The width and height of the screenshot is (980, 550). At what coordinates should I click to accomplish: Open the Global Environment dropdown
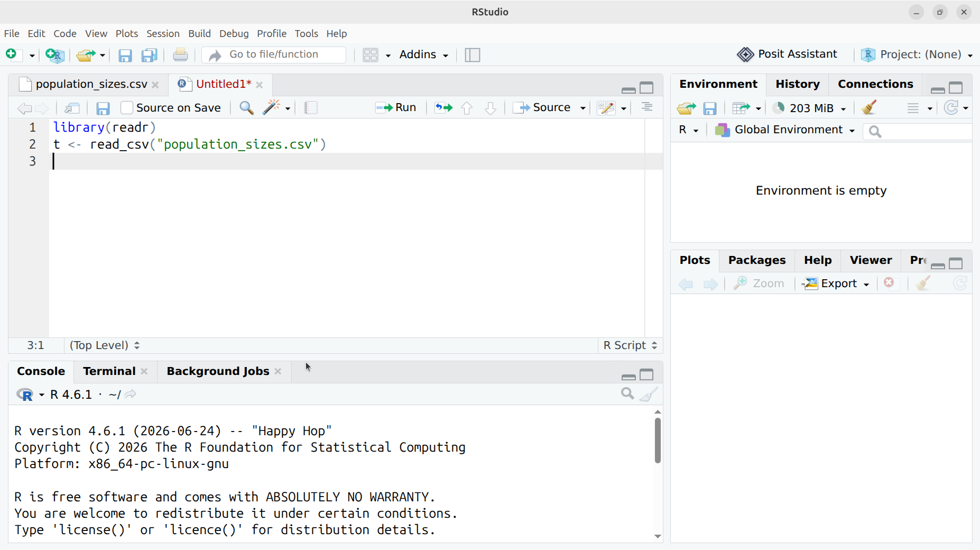point(785,130)
